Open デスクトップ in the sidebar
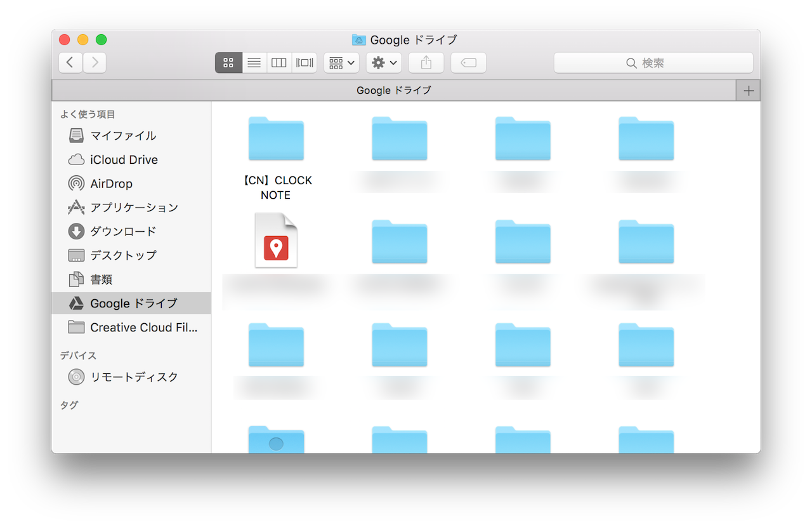The width and height of the screenshot is (812, 527). 131,255
